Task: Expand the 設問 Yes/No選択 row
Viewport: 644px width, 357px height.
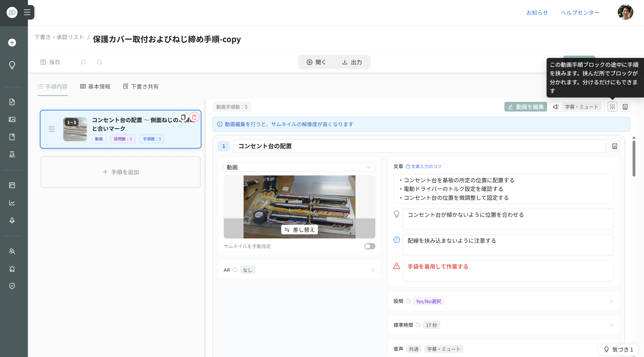Action: point(503,301)
